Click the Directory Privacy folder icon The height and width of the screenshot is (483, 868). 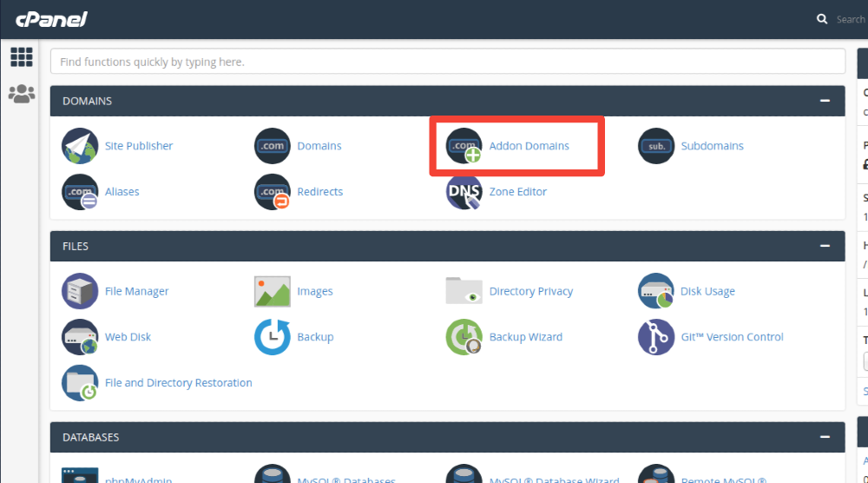(464, 291)
